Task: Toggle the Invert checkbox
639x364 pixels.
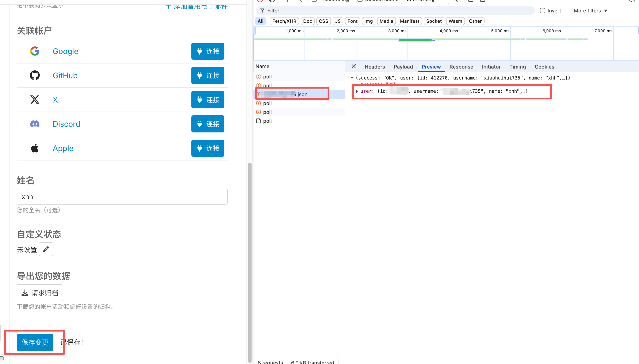Action: 542,11
